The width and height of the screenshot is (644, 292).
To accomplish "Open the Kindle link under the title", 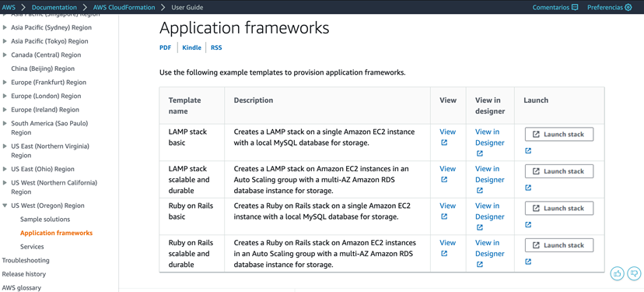I will pyautogui.click(x=192, y=47).
